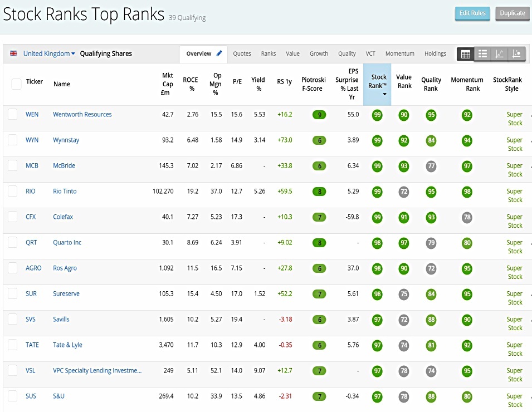Open the RIO ticker link

[x=31, y=191]
